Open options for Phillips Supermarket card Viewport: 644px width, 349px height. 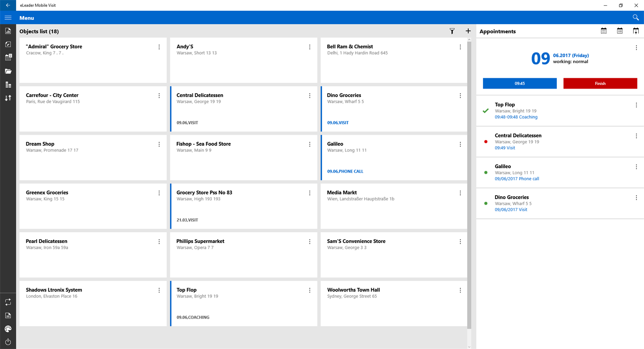(310, 242)
